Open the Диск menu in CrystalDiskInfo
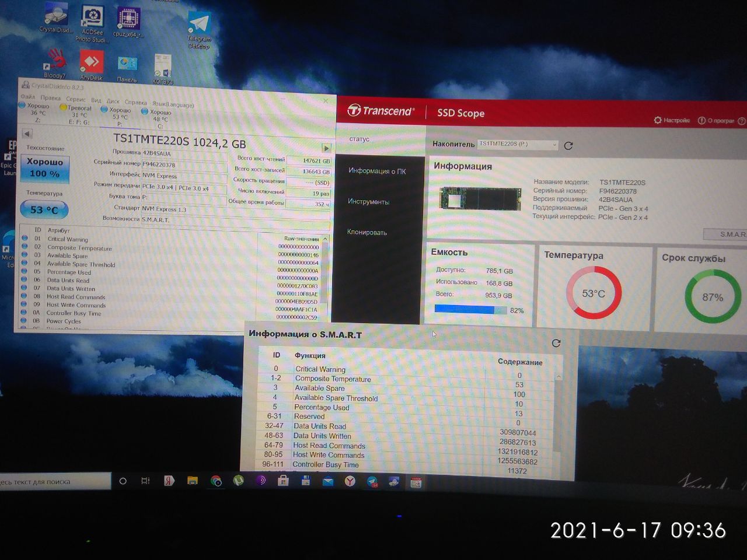 point(113,101)
